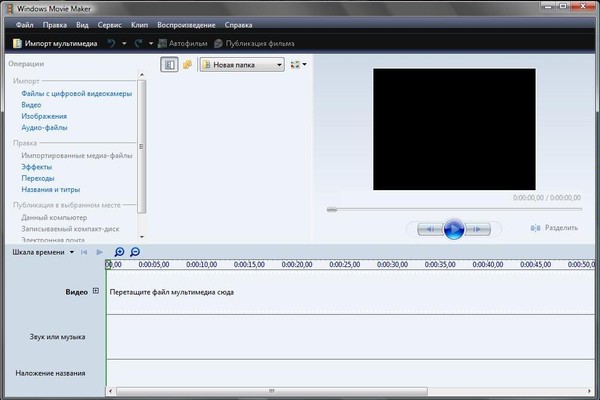Click the Наложение названия track label
The width and height of the screenshot is (600, 400).
point(50,373)
